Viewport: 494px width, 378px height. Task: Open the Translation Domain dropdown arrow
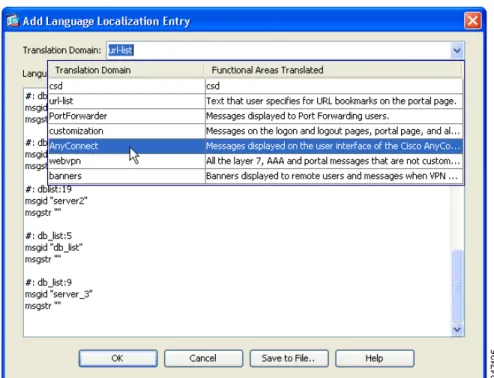click(x=457, y=51)
